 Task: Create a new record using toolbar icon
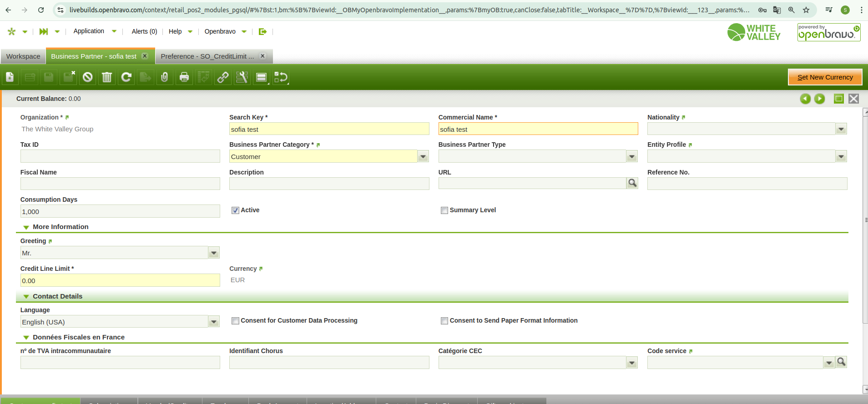coord(10,77)
